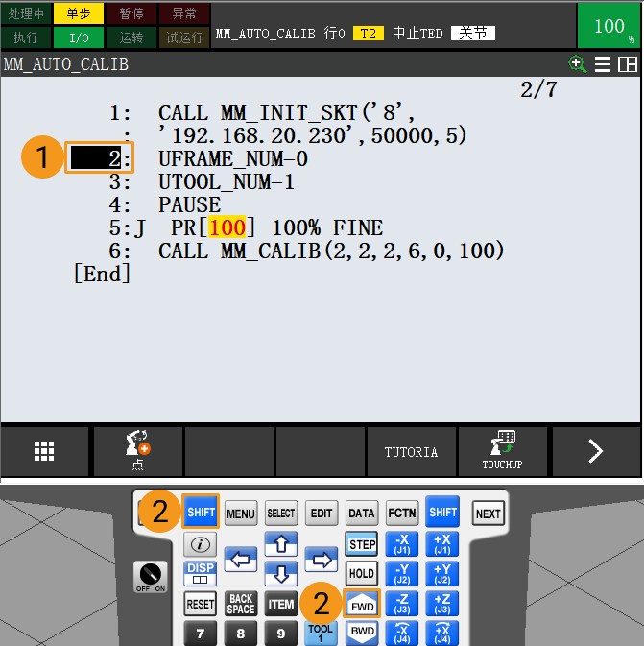Viewport: 644px width, 646px height.
Task: Click the 异常 status indicator
Action: pos(184,13)
